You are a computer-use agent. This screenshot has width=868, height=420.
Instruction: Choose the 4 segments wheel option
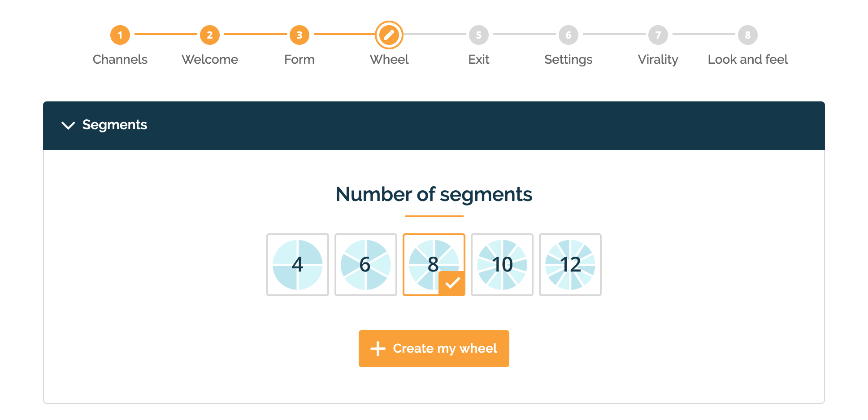pos(298,265)
